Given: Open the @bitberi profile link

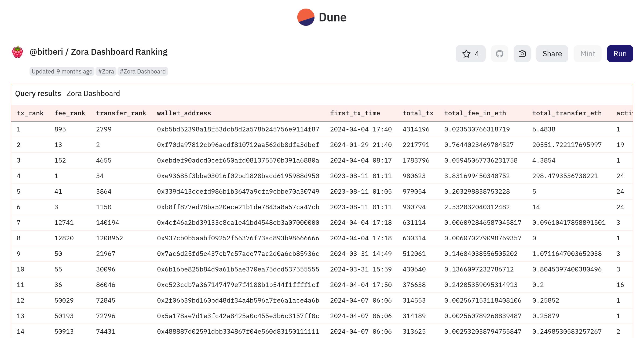Looking at the screenshot, I should (46, 52).
